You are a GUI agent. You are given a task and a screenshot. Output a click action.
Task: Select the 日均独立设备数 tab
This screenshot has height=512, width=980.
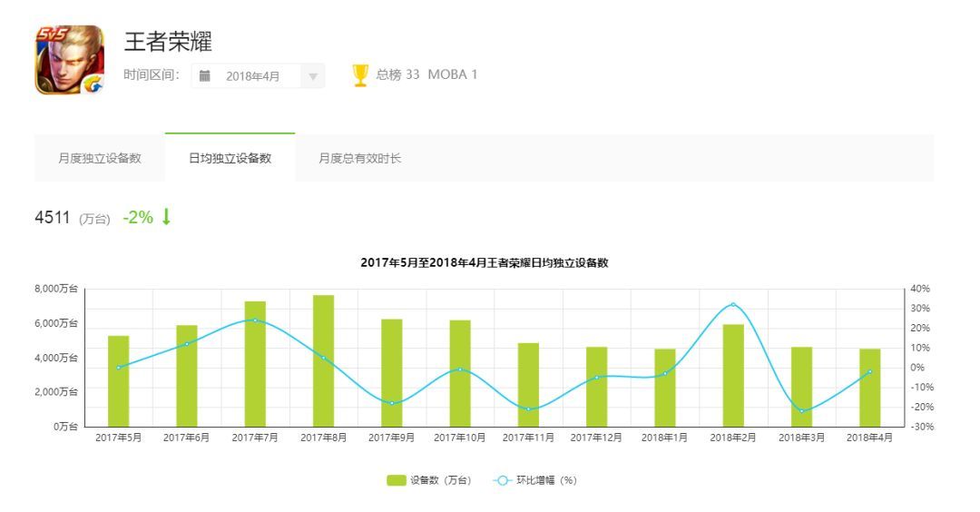(x=230, y=158)
